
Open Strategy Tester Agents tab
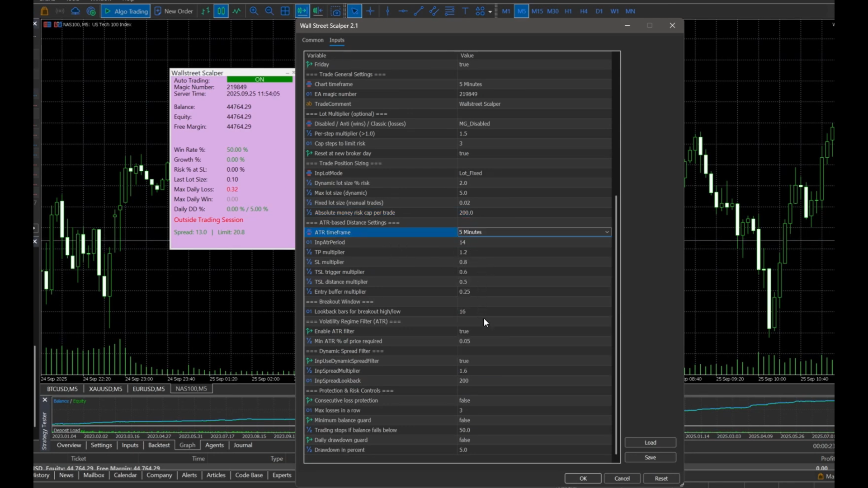point(214,446)
